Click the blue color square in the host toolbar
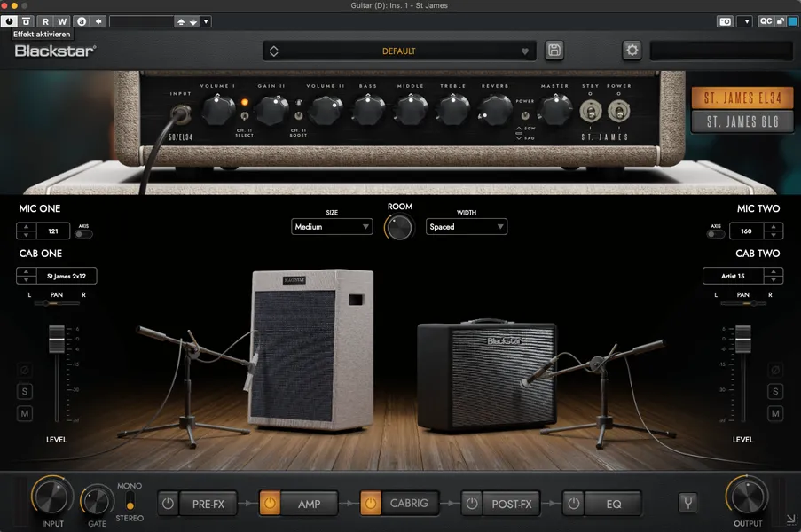The width and height of the screenshot is (801, 532). pyautogui.click(x=792, y=21)
